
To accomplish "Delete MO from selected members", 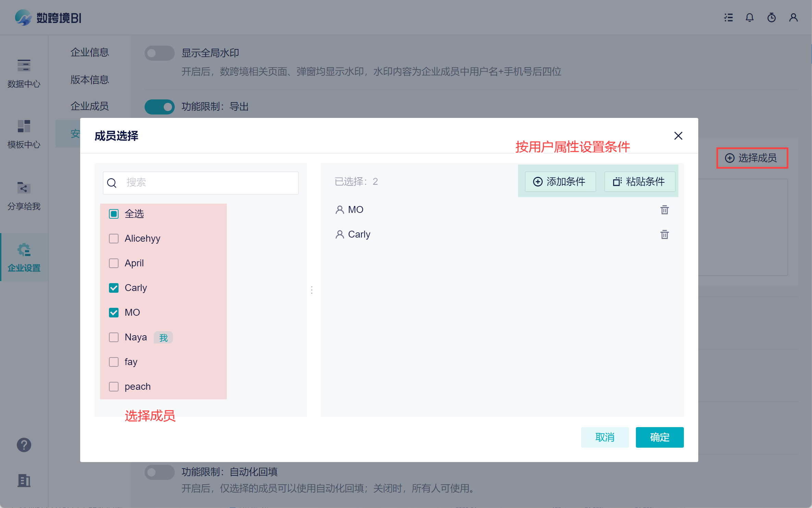I will (664, 210).
